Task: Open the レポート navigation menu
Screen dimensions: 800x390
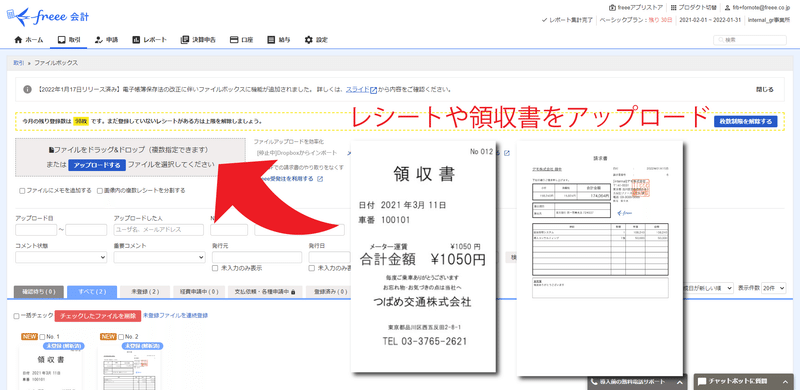Action: pos(149,40)
